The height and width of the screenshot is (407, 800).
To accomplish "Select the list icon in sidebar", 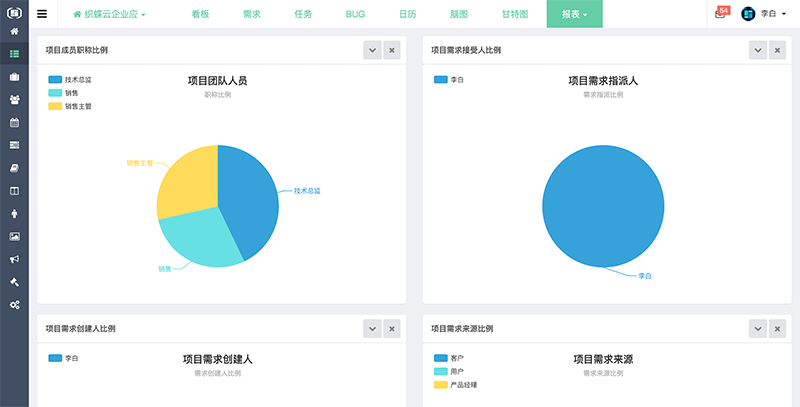I will point(14,54).
